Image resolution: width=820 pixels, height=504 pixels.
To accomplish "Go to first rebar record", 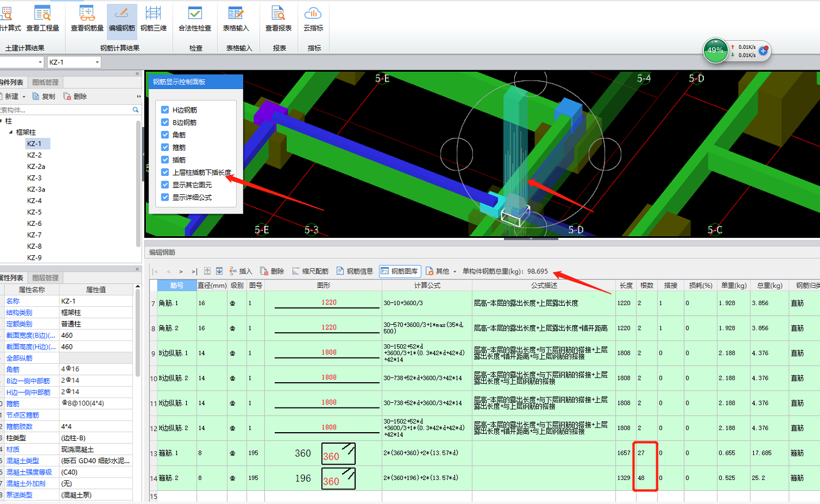I will [x=156, y=271].
